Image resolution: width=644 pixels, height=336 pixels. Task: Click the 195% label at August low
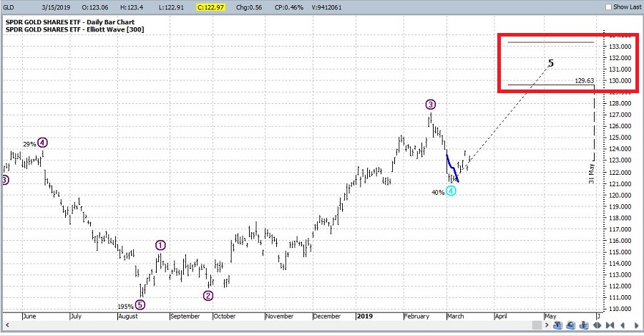click(x=126, y=307)
